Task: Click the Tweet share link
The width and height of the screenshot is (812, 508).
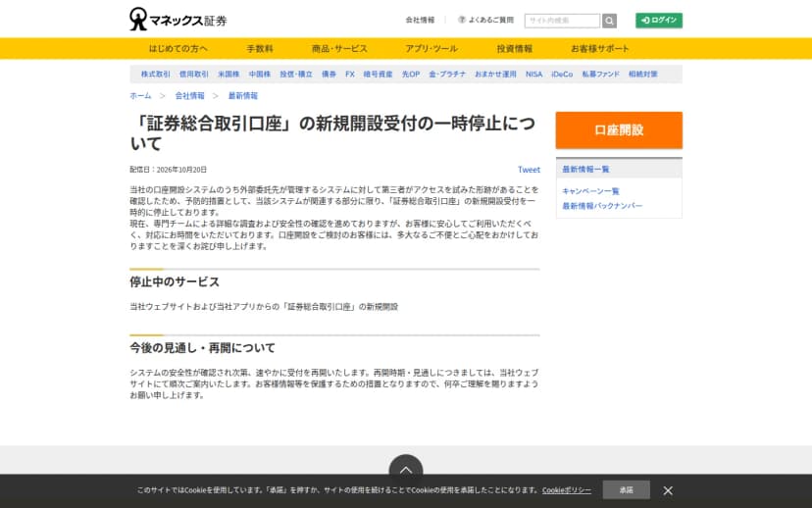Action: (x=529, y=170)
